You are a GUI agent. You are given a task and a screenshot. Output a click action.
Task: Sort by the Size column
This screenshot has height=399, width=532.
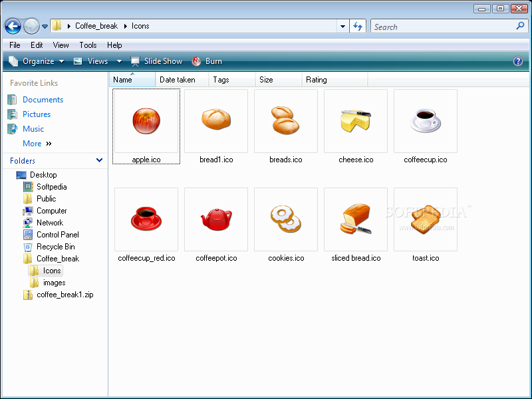coord(279,80)
